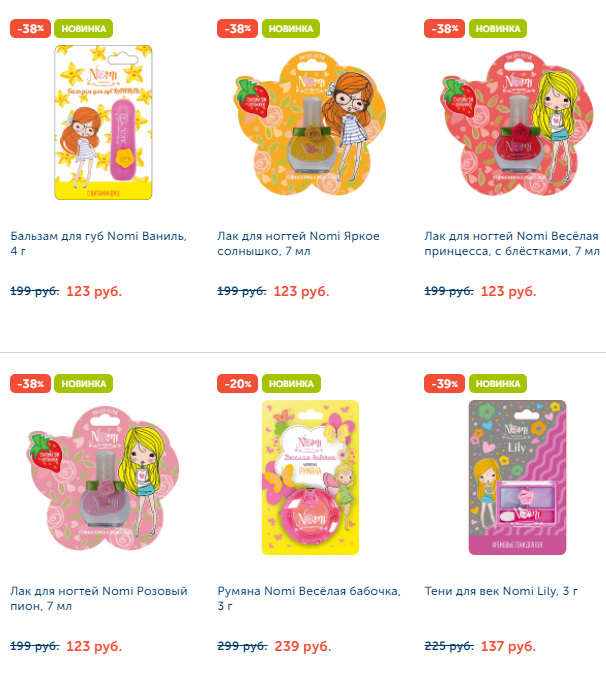Open Лак для ногтей Nomi Весёлая принцесса title
Image resolution: width=606 pixels, height=689 pixels.
click(512, 243)
